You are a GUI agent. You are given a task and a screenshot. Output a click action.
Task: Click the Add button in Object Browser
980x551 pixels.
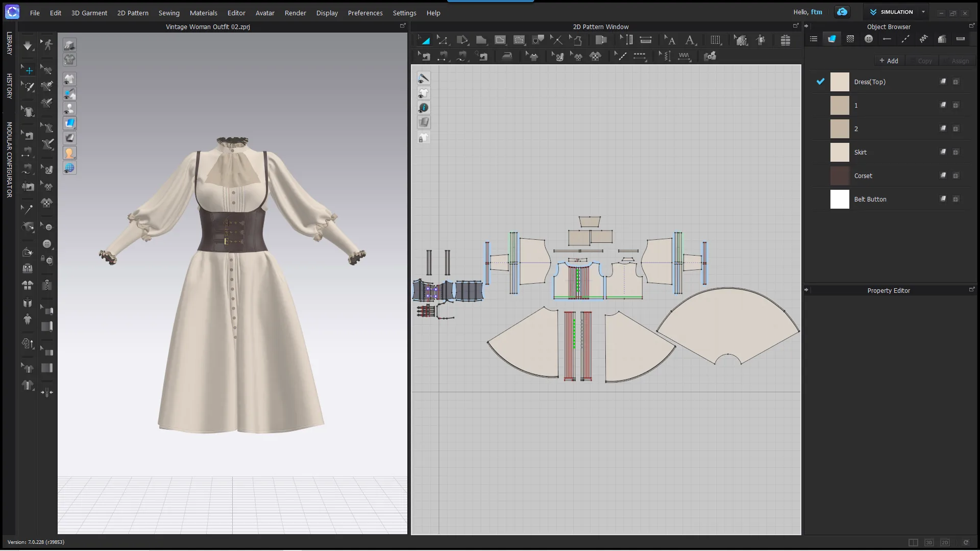click(889, 61)
